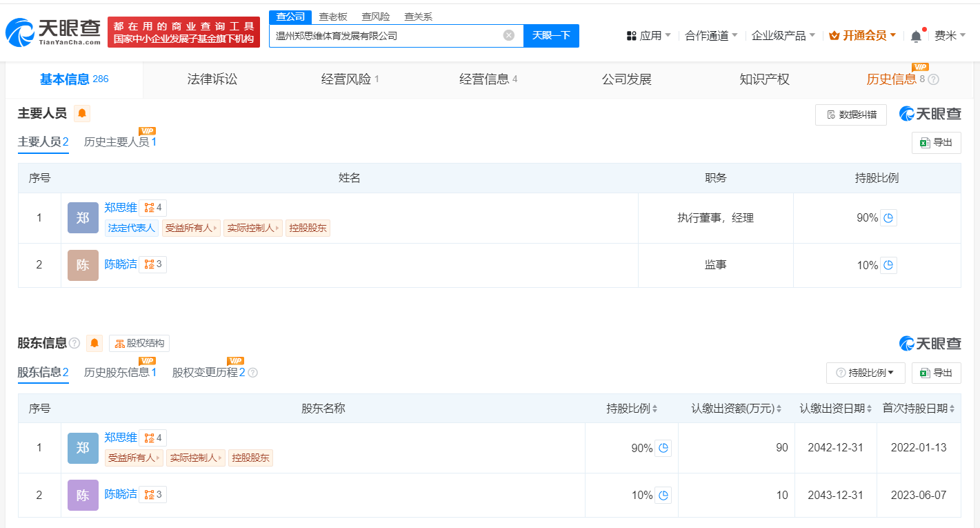Click bell alert icon beside 股东信息 heading

coord(94,343)
